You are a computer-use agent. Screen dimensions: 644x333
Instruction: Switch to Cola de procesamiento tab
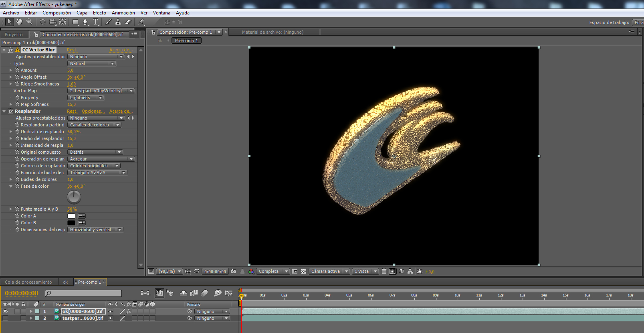tap(28, 282)
